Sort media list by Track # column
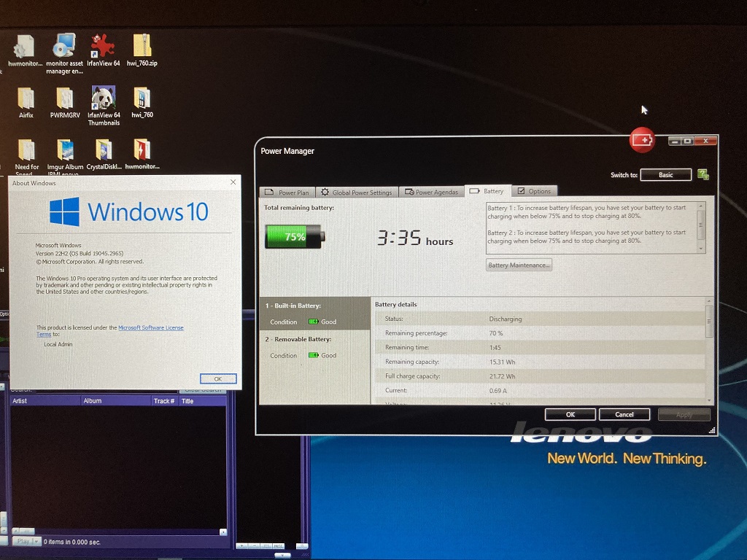747x560 pixels. pyautogui.click(x=165, y=401)
